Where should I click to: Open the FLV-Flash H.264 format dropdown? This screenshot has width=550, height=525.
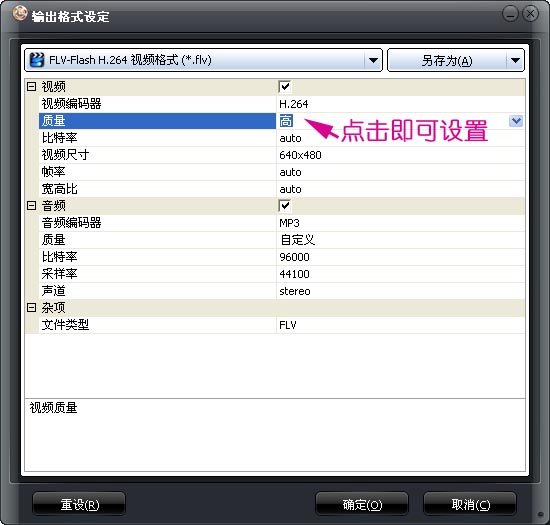point(373,60)
